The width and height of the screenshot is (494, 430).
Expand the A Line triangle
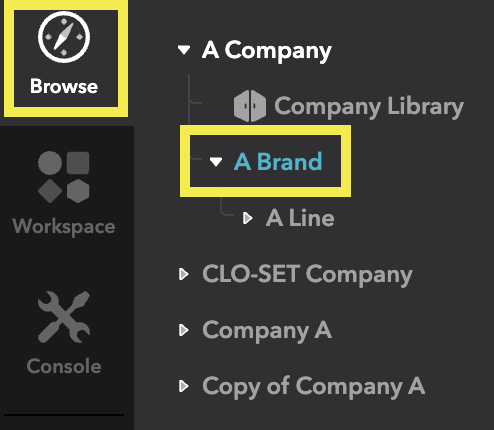[x=248, y=218]
